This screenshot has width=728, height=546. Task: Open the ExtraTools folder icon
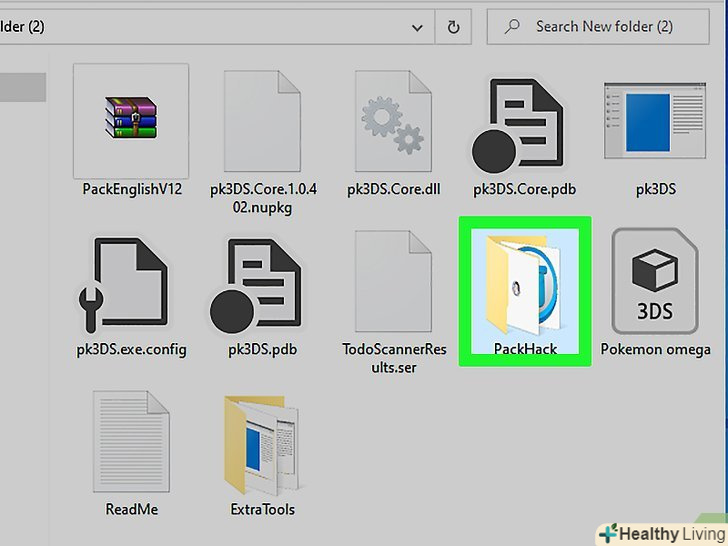pos(261,445)
